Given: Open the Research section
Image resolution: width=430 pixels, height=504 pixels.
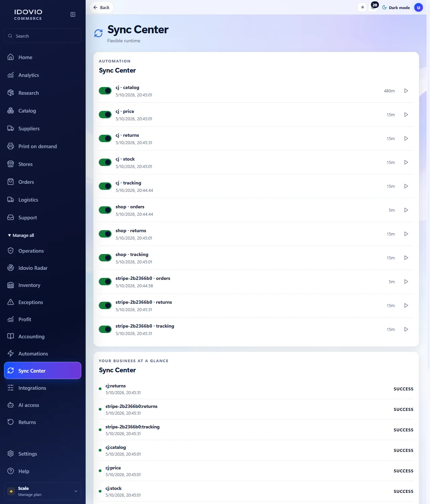Looking at the screenshot, I should coord(43,93).
